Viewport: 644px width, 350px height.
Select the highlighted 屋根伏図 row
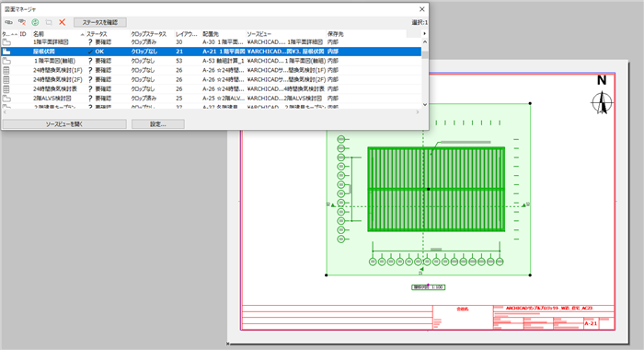(212, 52)
